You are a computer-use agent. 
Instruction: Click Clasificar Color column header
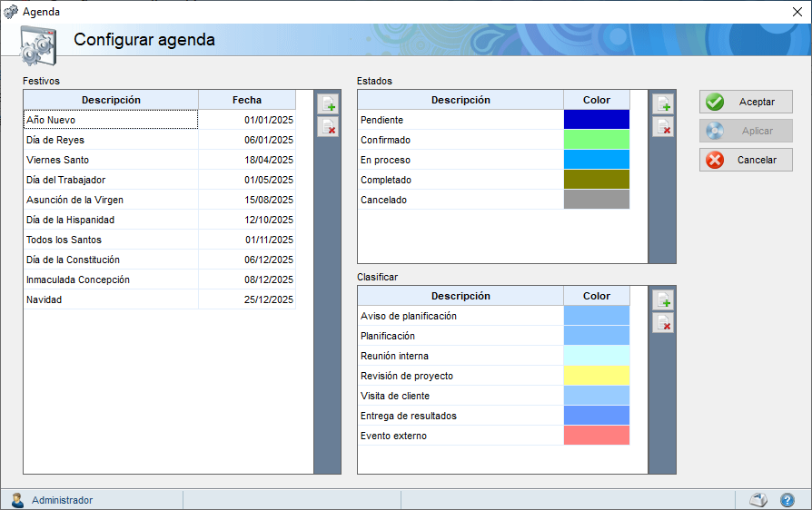(597, 296)
